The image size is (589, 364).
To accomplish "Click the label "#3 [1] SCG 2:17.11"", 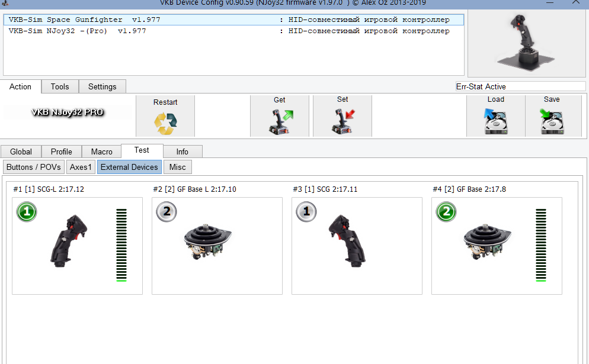I will click(325, 189).
